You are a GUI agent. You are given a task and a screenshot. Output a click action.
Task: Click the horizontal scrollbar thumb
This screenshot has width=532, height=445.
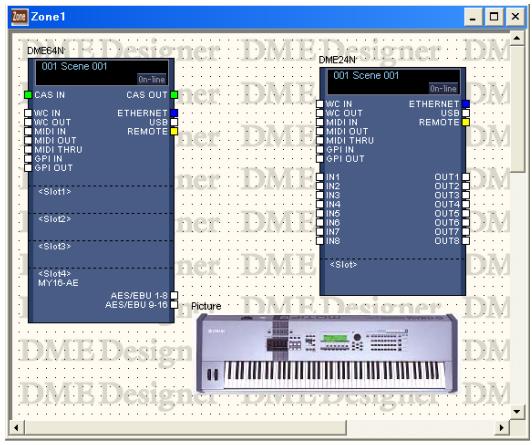pos(185,428)
